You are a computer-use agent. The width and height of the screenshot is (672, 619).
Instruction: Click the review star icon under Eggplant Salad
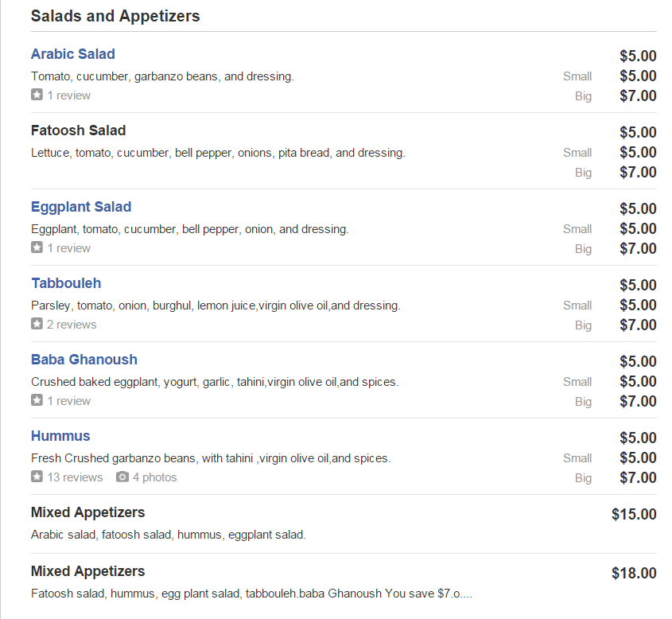(x=37, y=248)
